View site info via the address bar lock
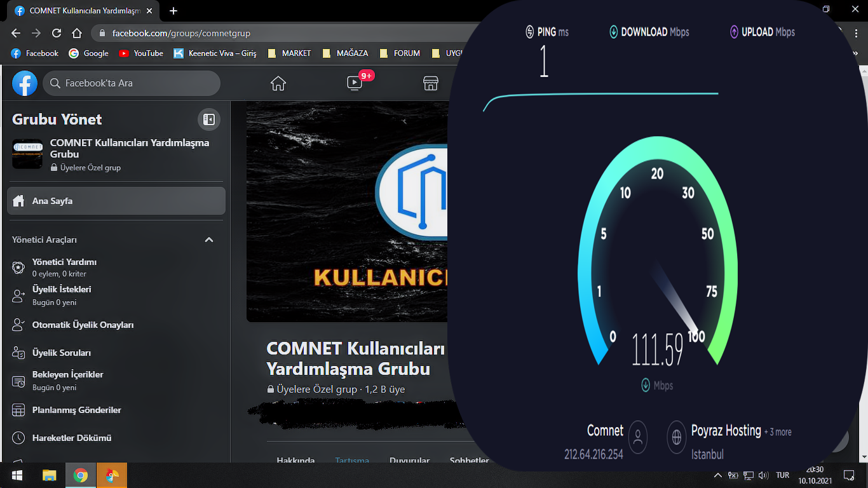 (102, 33)
